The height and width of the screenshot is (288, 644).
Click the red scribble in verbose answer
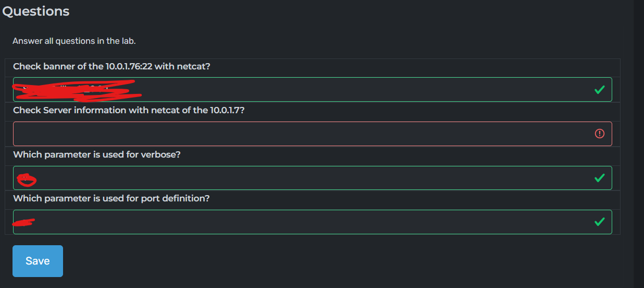[x=27, y=180]
